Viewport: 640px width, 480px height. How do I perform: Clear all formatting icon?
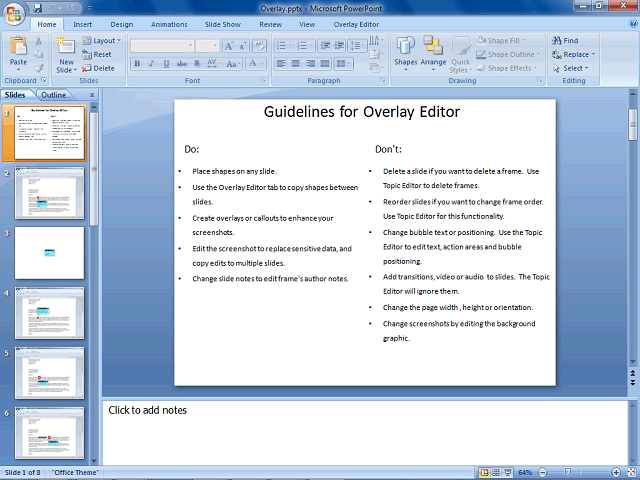pos(259,46)
